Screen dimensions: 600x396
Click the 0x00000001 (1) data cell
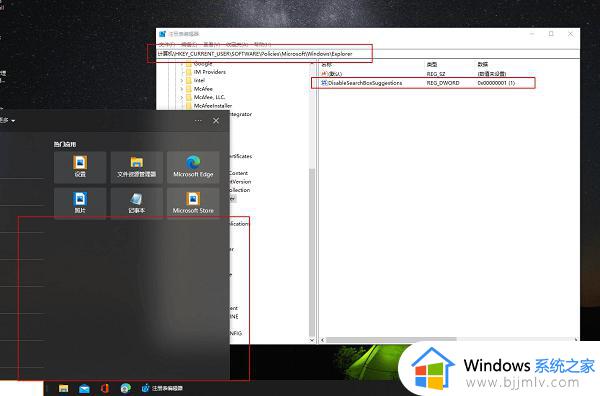(496, 83)
